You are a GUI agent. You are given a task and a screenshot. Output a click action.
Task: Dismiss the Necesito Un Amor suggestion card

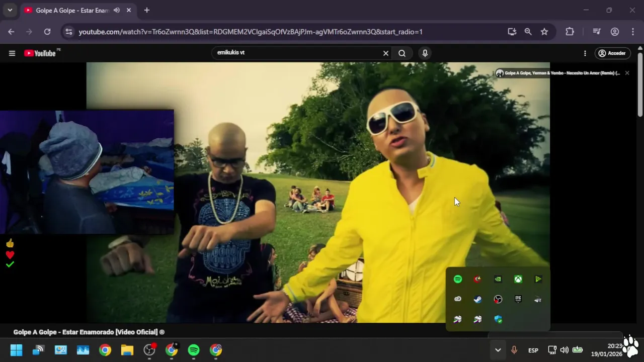coord(627,73)
